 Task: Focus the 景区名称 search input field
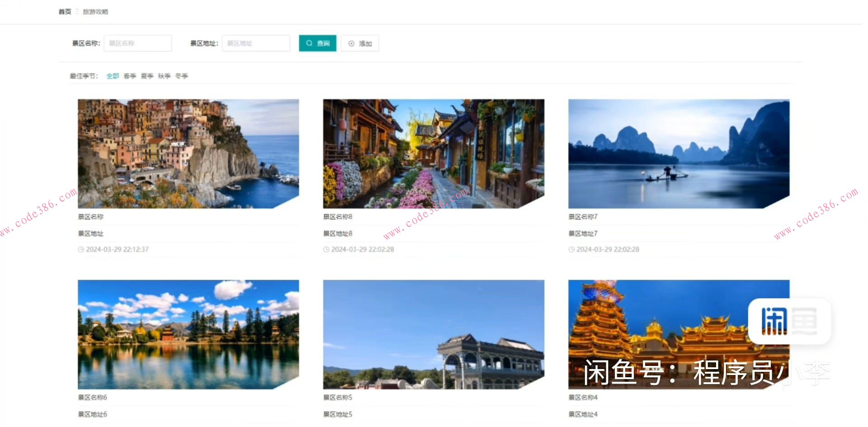coord(138,43)
